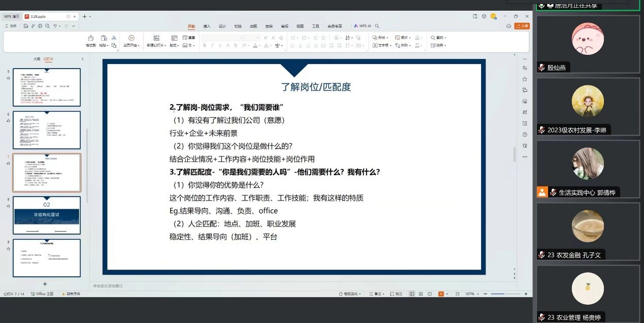Click the WPS AI icon
The width and height of the screenshot is (644, 323).
[362, 26]
